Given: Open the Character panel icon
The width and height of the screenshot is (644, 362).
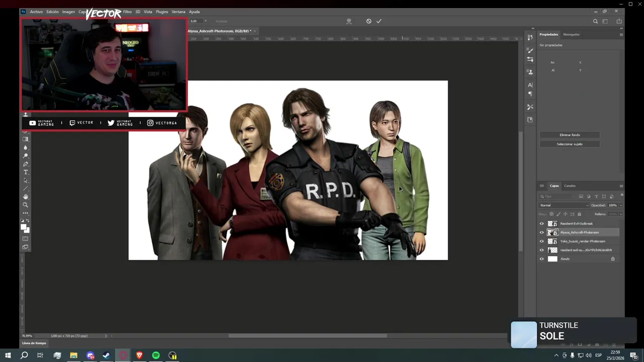Looking at the screenshot, I should click(x=530, y=85).
